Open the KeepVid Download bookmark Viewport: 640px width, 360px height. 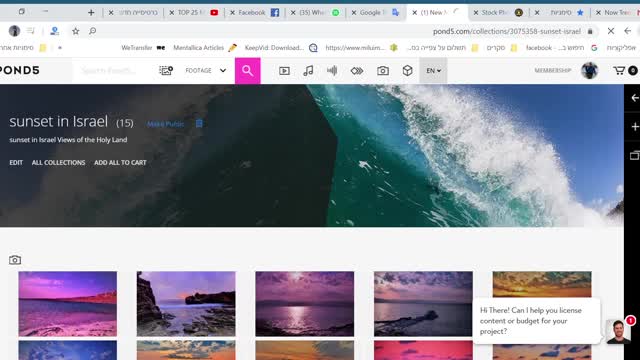pyautogui.click(x=281, y=48)
